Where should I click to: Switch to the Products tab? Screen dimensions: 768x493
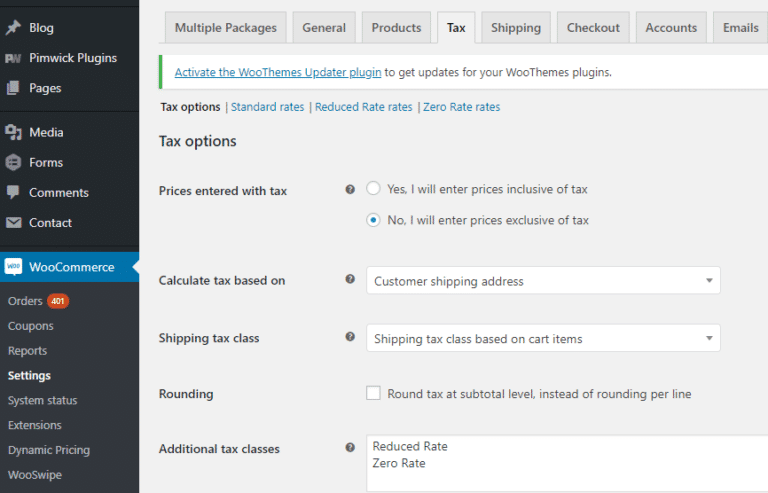tap(396, 28)
